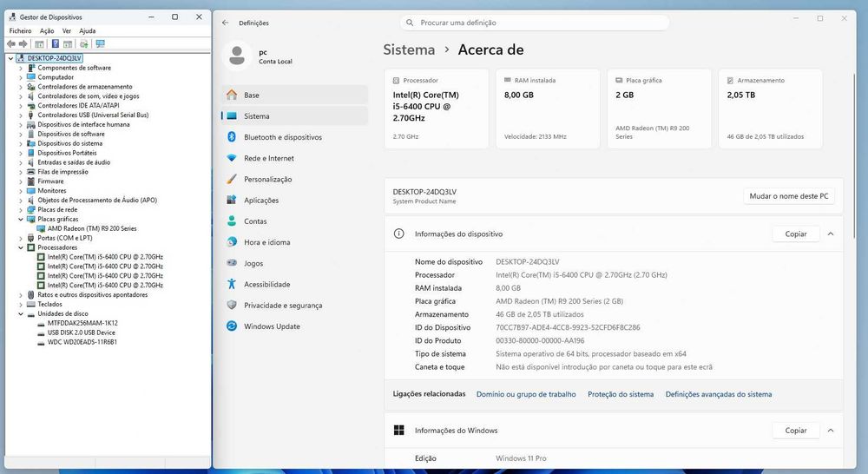This screenshot has width=868, height=474.
Task: Click the back arrow in Device Manager toolbar
Action: (11, 43)
